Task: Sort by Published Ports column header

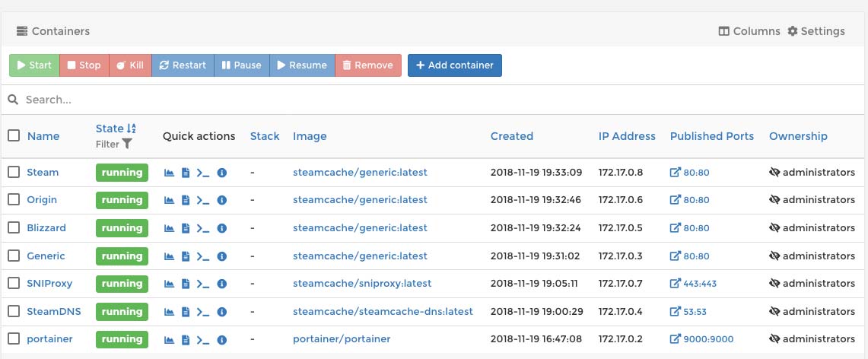Action: click(x=712, y=136)
